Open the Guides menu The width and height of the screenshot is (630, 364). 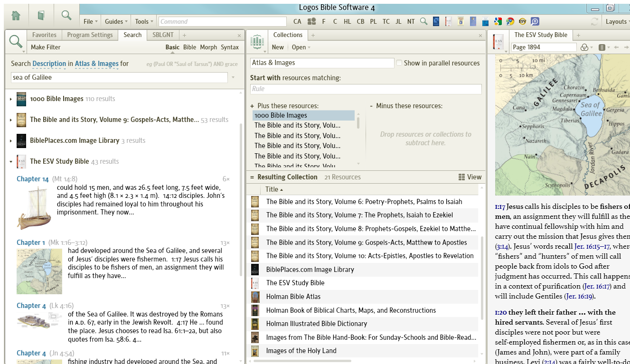[116, 21]
